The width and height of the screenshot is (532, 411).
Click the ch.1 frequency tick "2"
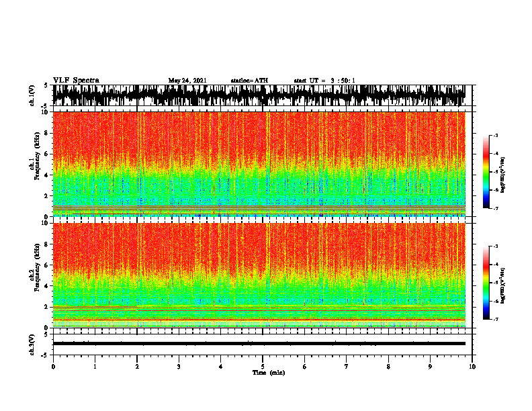pyautogui.click(x=47, y=195)
